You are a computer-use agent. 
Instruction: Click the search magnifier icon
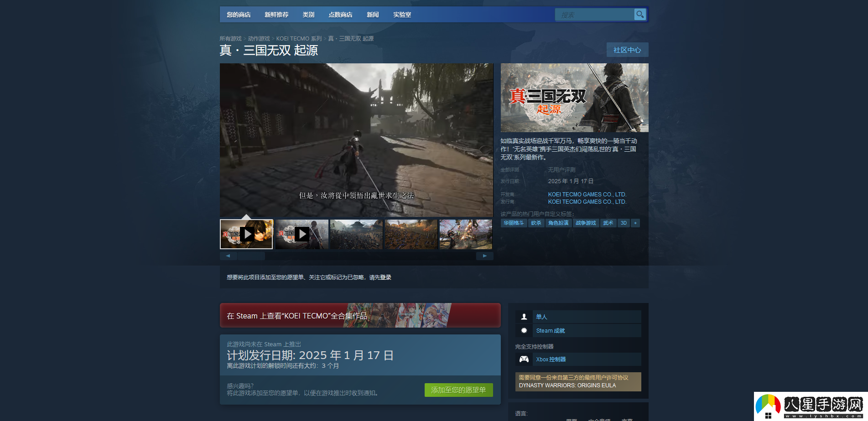pyautogui.click(x=640, y=15)
